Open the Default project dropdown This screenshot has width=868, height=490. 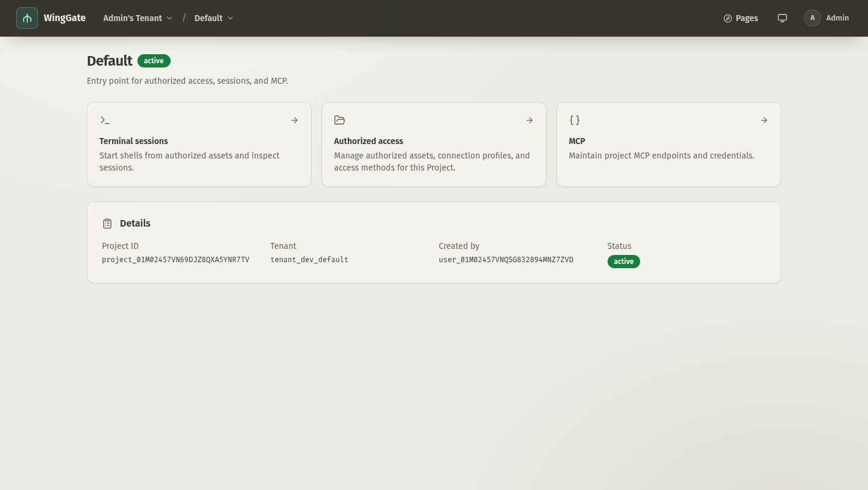[213, 18]
